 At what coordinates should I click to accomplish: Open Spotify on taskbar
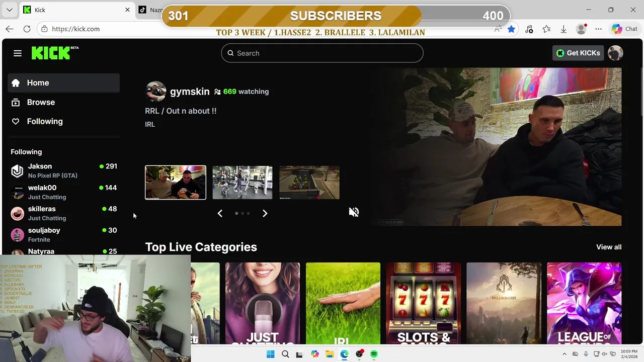(x=374, y=354)
